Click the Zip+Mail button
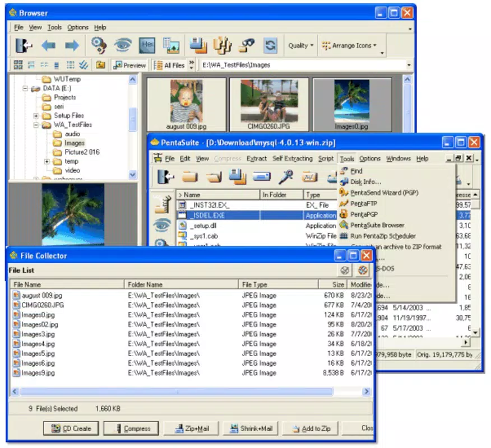 coord(191,428)
